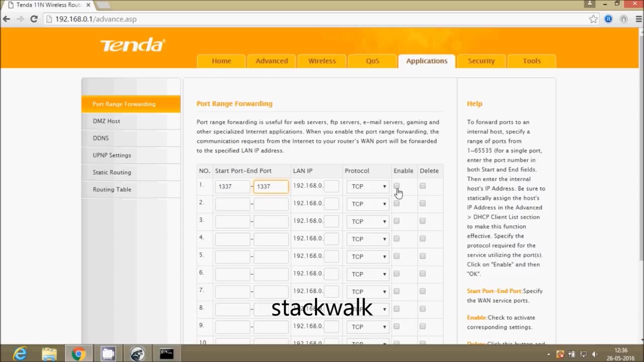The width and height of the screenshot is (644, 362).
Task: Reload the router page
Action: 34,19
